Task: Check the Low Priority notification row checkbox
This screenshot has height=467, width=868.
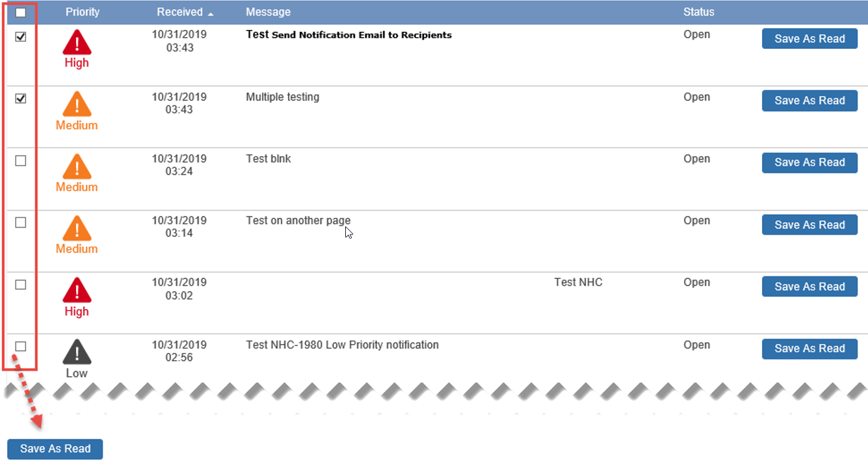Action: [x=21, y=347]
